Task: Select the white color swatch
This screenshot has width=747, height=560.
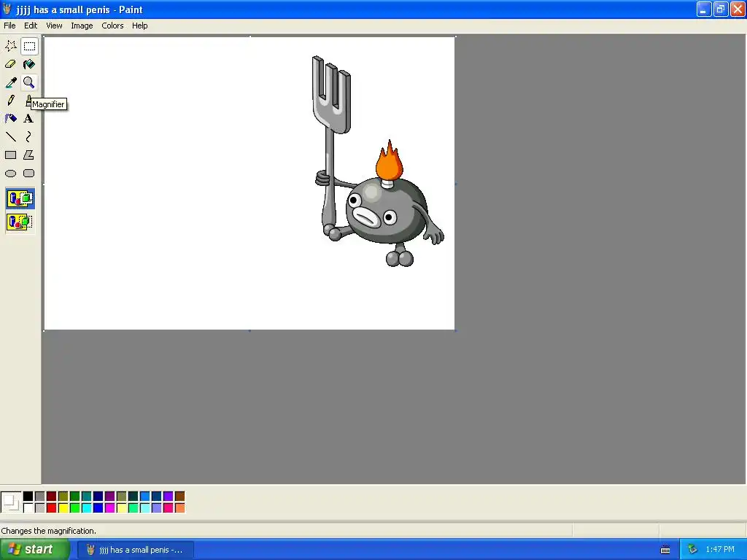Action: pos(28,508)
